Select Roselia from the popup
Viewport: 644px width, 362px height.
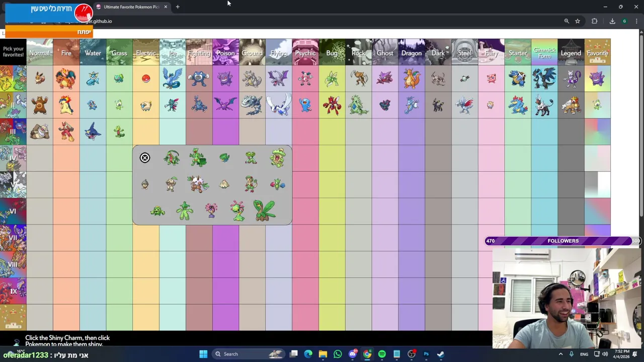coord(278,185)
